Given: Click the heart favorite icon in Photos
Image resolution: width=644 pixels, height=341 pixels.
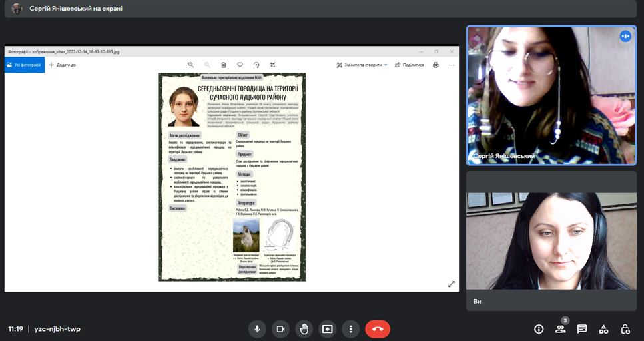Looking at the screenshot, I should click(x=240, y=65).
